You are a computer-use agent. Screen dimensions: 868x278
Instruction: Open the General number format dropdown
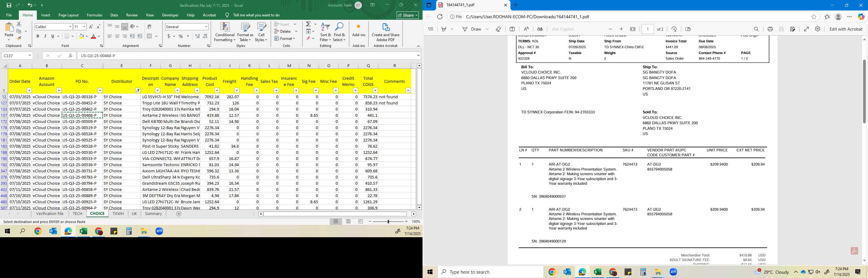click(206, 27)
